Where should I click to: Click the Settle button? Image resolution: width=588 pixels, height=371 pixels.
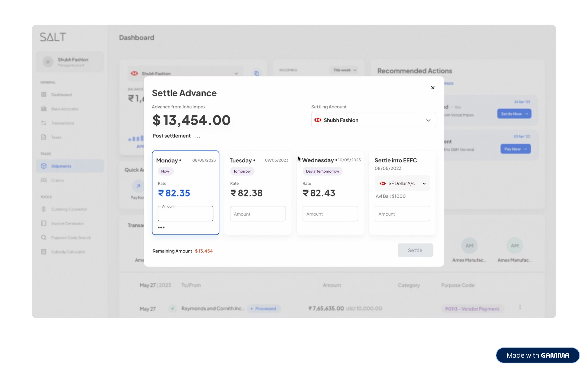pyautogui.click(x=415, y=250)
